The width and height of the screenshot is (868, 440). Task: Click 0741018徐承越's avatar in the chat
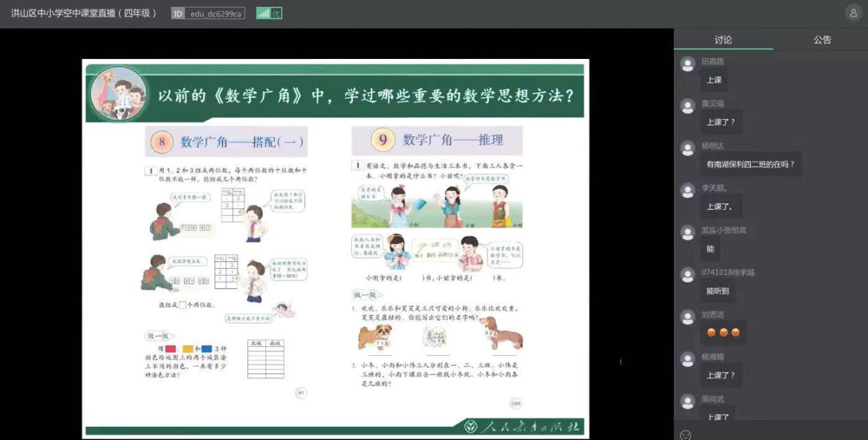[x=688, y=275]
